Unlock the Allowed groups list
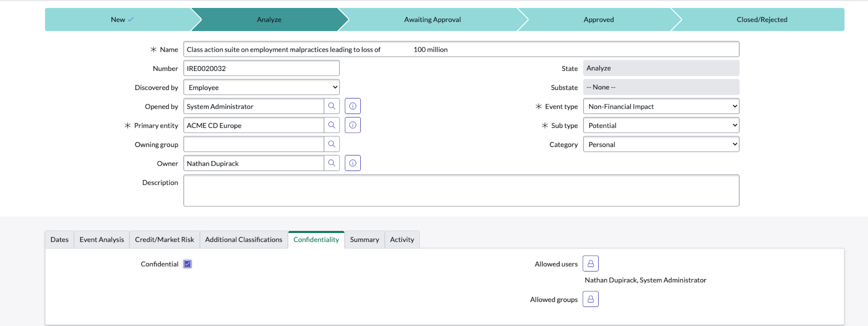The height and width of the screenshot is (326, 868). click(590, 299)
